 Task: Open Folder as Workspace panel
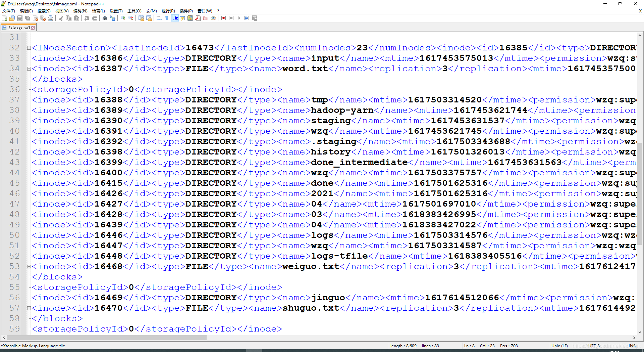point(206,18)
